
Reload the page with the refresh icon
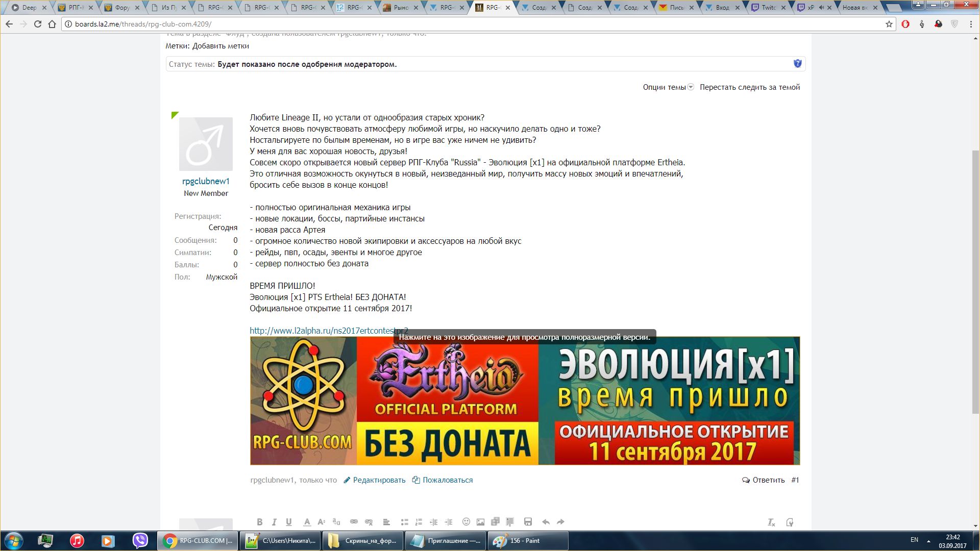(x=38, y=24)
